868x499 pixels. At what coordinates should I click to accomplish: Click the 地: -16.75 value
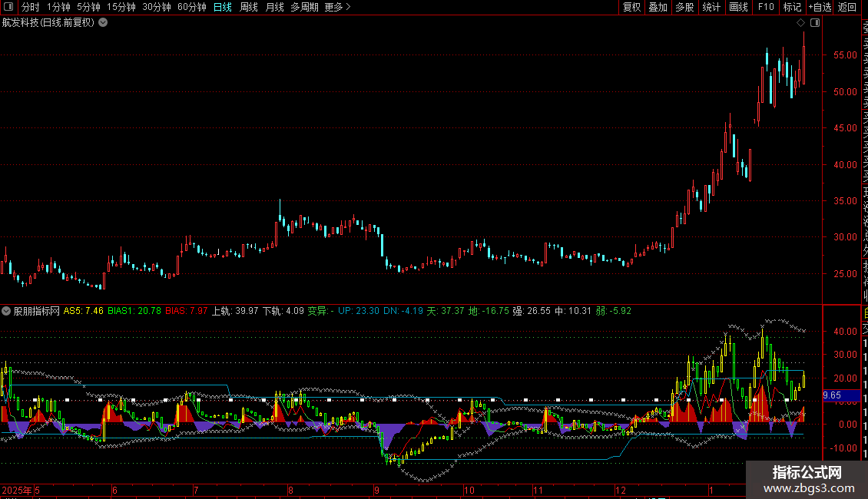489,311
